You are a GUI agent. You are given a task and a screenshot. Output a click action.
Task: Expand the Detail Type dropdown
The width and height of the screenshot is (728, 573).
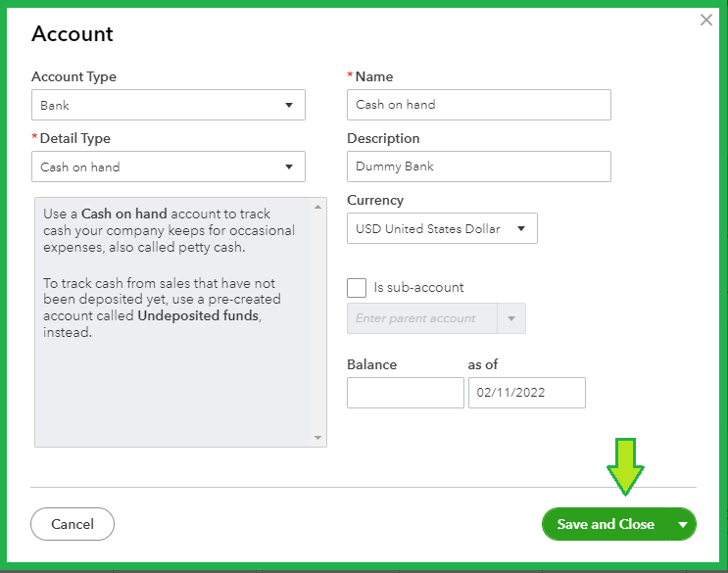pyautogui.click(x=169, y=167)
